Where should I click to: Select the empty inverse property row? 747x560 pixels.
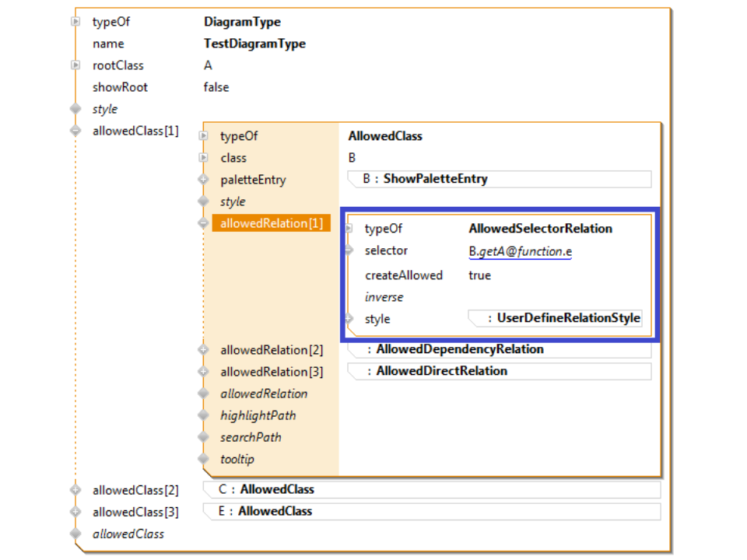tap(384, 297)
